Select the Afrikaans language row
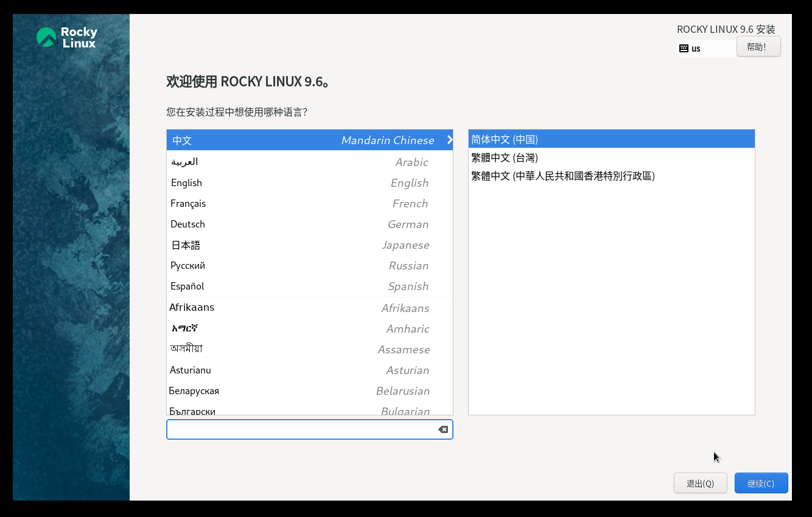This screenshot has width=812, height=517. coord(310,308)
